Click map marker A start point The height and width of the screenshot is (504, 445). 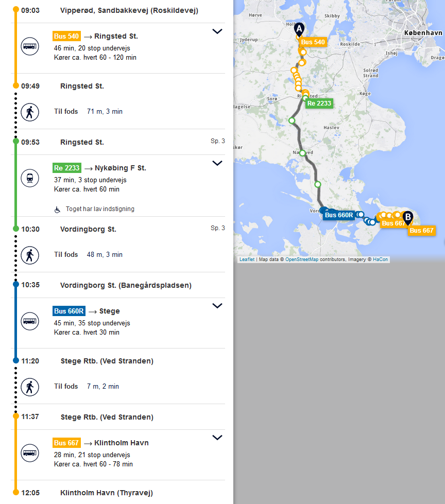point(299,29)
